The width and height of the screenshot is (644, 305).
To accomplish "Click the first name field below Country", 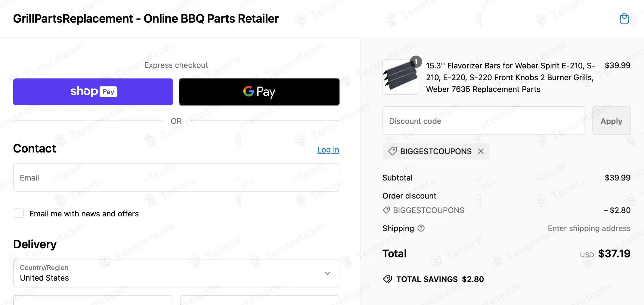I will coord(93,300).
